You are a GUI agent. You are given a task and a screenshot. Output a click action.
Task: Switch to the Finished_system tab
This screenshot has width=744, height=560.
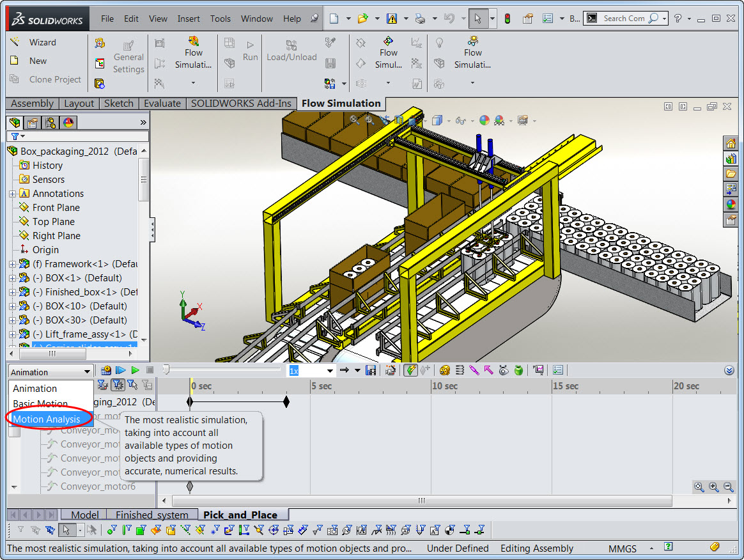(151, 514)
